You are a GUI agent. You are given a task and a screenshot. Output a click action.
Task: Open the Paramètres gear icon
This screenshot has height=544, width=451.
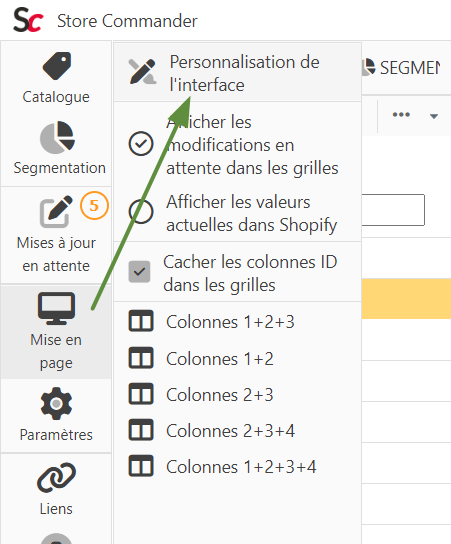(x=56, y=403)
